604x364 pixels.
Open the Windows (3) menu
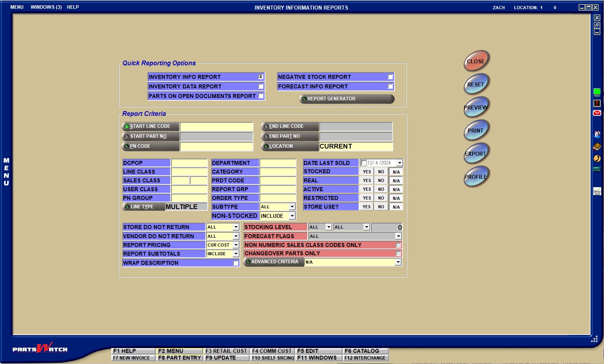(x=46, y=7)
